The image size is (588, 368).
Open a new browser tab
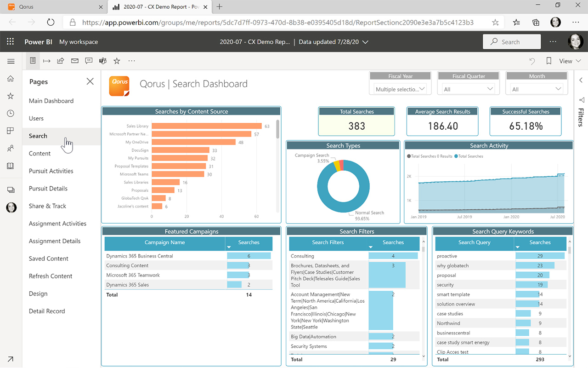click(x=220, y=7)
